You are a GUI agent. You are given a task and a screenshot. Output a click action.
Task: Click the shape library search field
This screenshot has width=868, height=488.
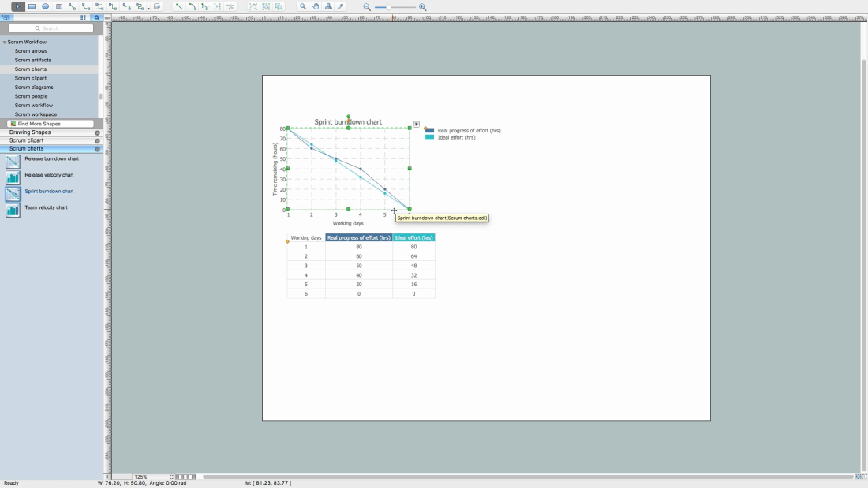[51, 28]
